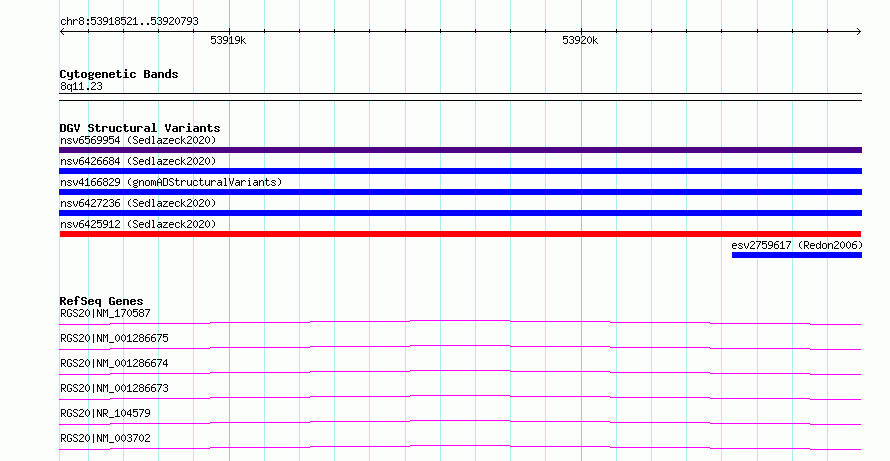Screen dimensions: 890x461
Task: Click the right arrow end of ruler
Action: 859,31
